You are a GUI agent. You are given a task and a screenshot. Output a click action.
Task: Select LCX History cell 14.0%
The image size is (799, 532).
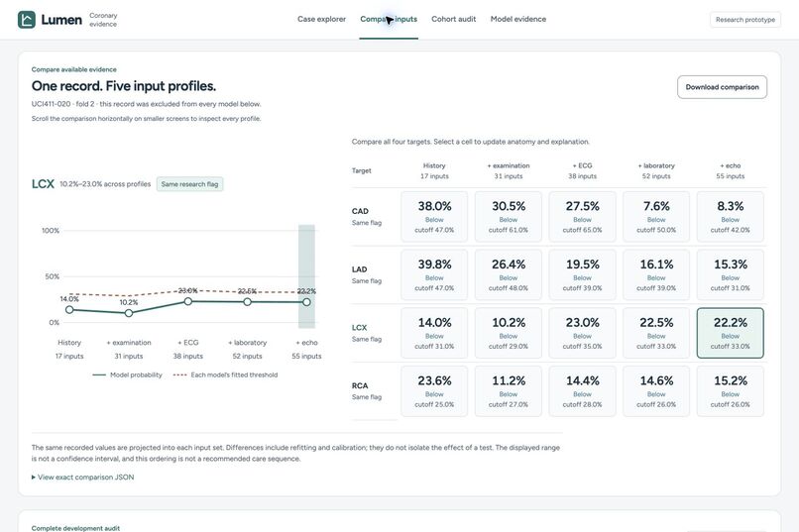434,333
